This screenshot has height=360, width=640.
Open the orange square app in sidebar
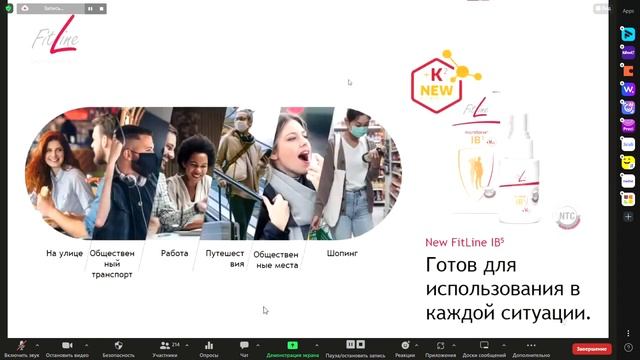tap(628, 71)
